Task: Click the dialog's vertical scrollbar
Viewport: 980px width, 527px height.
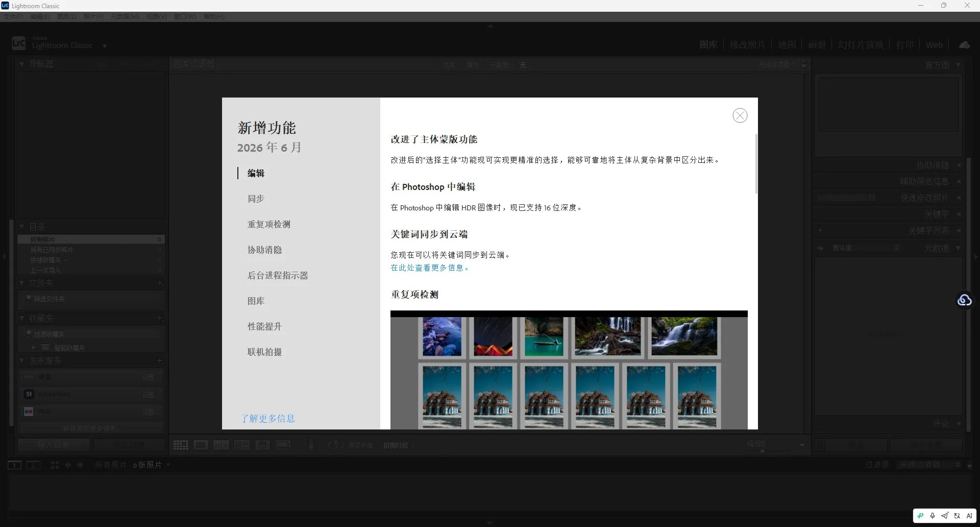Action: [756, 163]
